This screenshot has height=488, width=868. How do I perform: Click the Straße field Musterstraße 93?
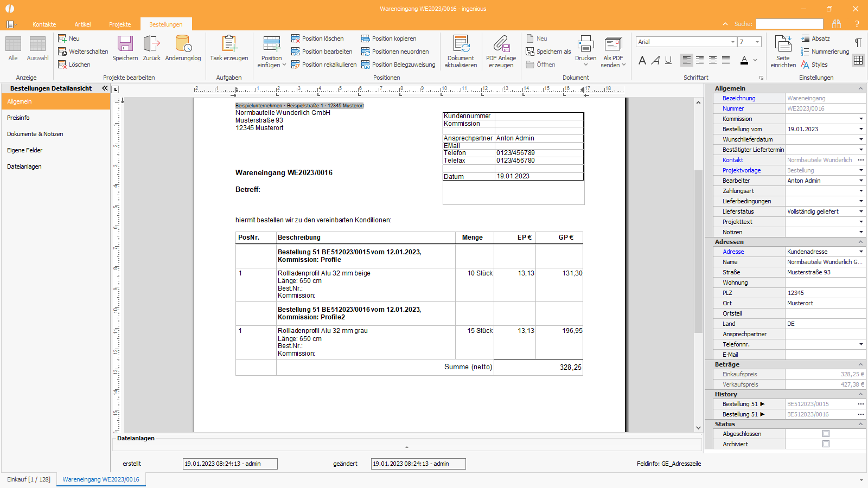point(825,272)
